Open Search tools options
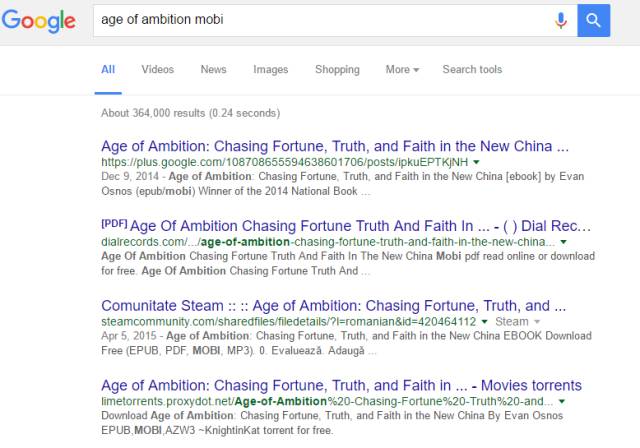 [472, 70]
